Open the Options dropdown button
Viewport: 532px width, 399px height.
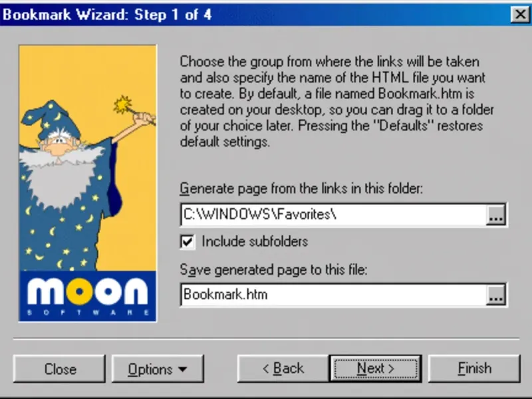(158, 369)
